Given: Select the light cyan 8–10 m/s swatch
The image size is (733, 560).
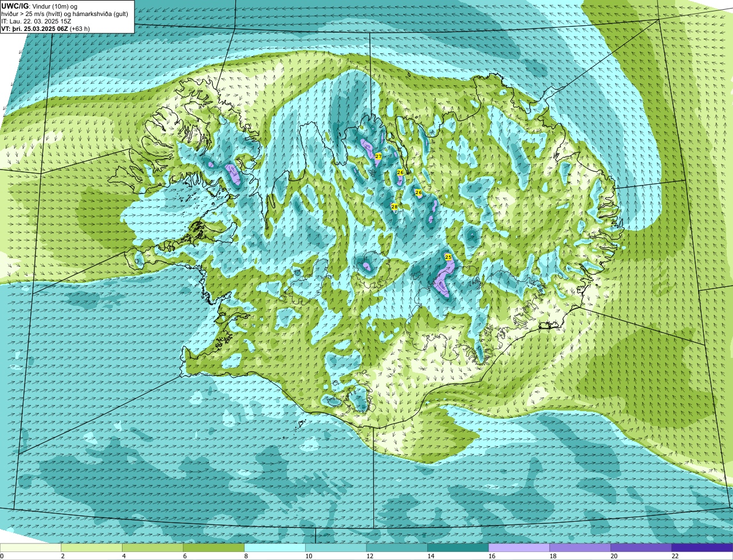Looking at the screenshot, I should click(x=275, y=547).
